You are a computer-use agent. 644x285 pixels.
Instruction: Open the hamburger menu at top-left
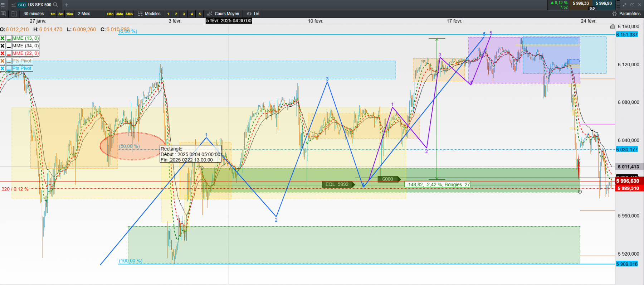point(3,5)
